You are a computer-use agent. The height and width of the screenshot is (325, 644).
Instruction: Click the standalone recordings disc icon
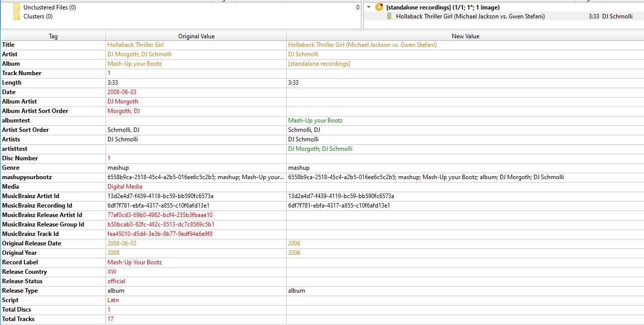point(379,7)
